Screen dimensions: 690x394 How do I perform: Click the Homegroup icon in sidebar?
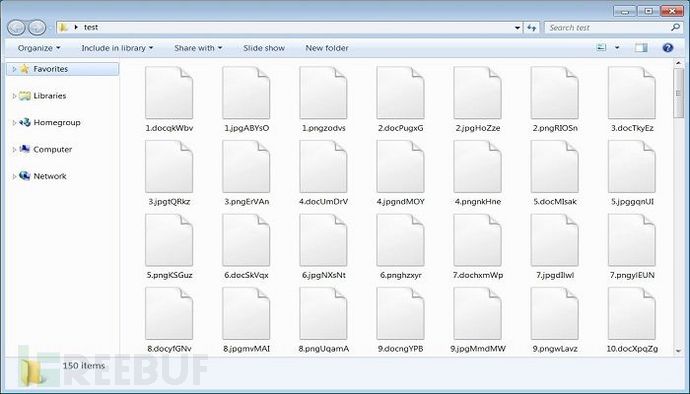25,122
